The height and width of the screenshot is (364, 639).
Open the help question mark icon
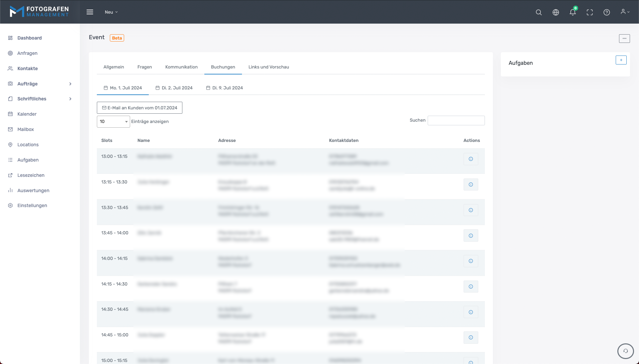point(606,12)
